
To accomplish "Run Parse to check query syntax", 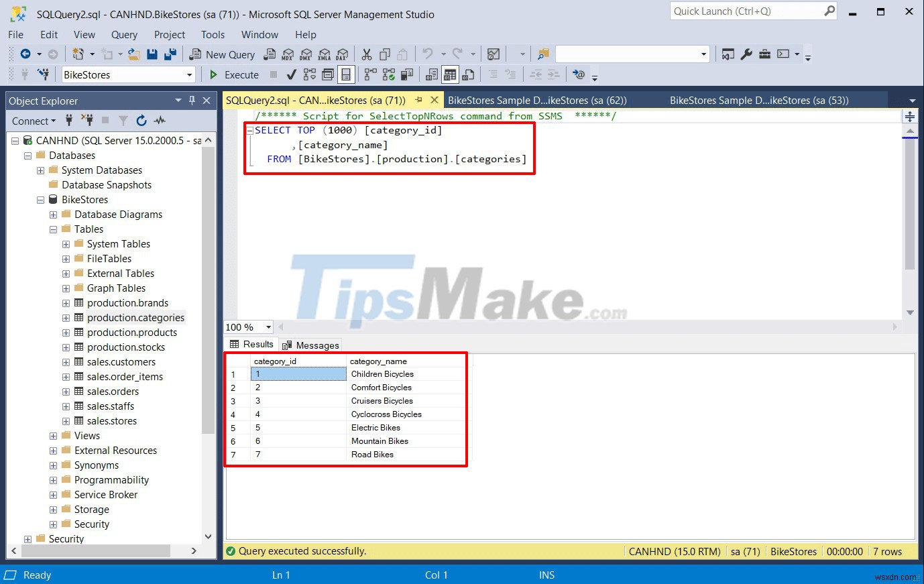I will click(x=291, y=74).
